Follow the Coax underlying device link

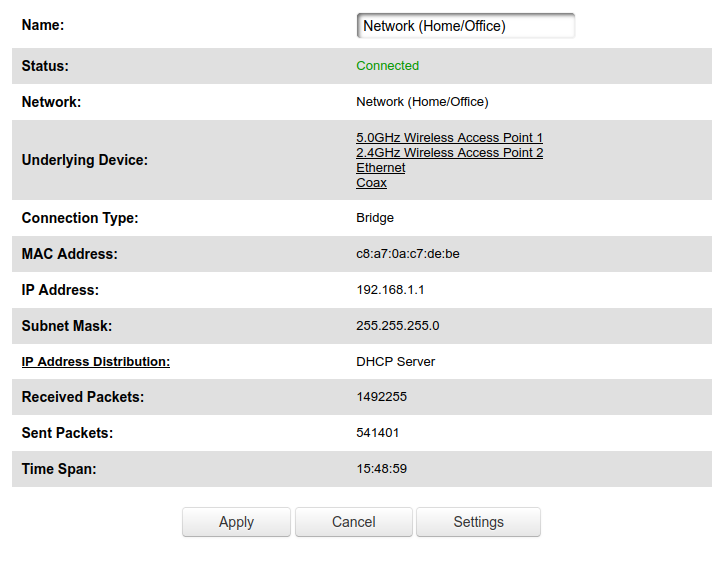(x=371, y=183)
